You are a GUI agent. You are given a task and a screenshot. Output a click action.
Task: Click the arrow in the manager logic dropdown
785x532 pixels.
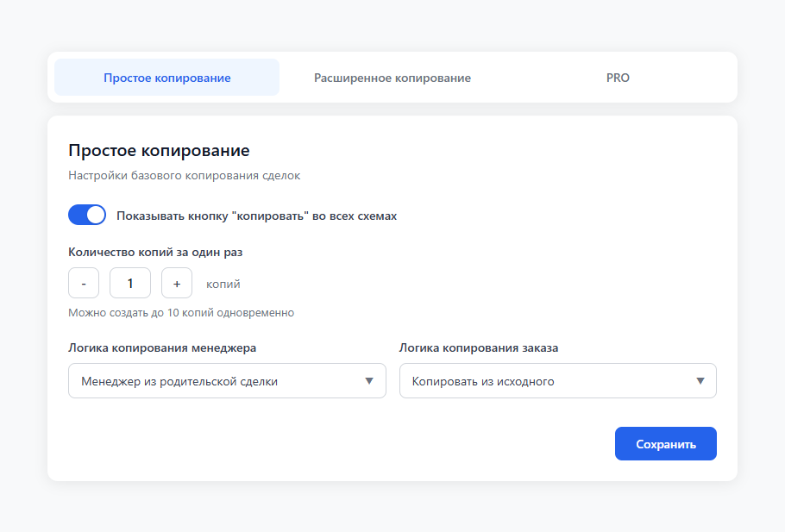click(369, 381)
